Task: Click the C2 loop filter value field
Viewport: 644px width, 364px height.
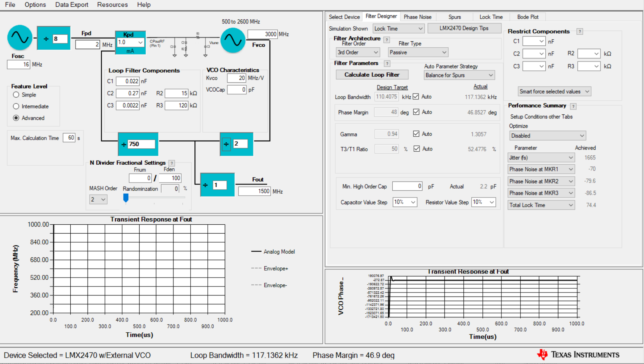Action: tap(128, 93)
